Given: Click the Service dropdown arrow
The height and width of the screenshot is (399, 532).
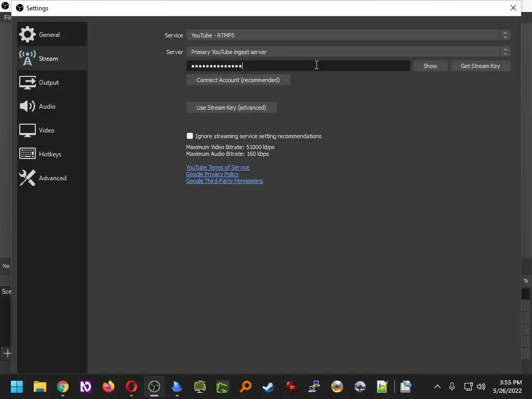Looking at the screenshot, I should (x=505, y=35).
